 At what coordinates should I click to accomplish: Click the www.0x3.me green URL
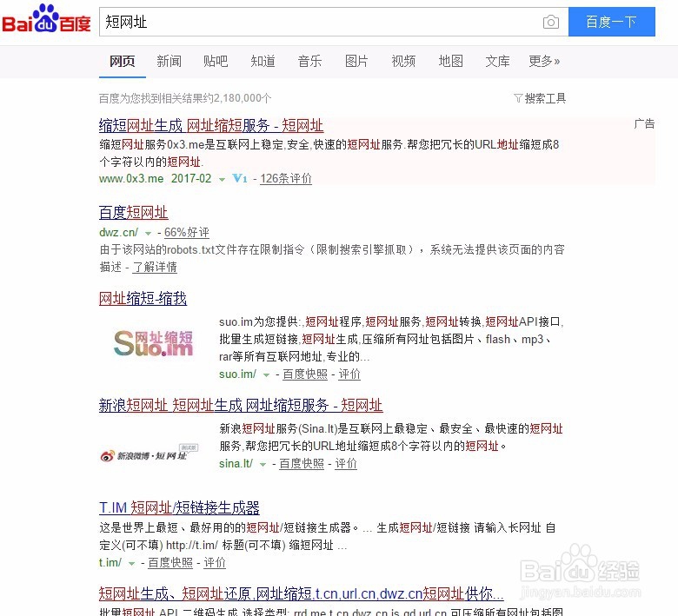pyautogui.click(x=131, y=178)
